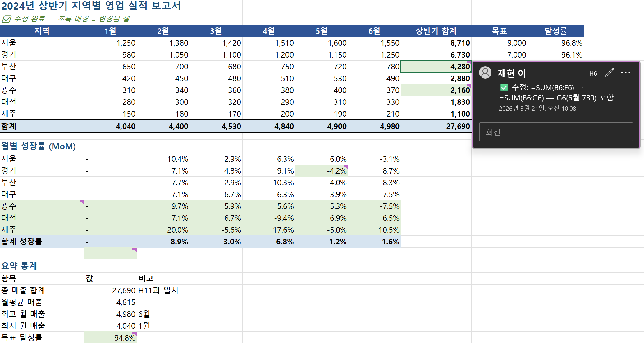Click the 회신 reply field
Viewport: 644px width, 343px height.
555,132
